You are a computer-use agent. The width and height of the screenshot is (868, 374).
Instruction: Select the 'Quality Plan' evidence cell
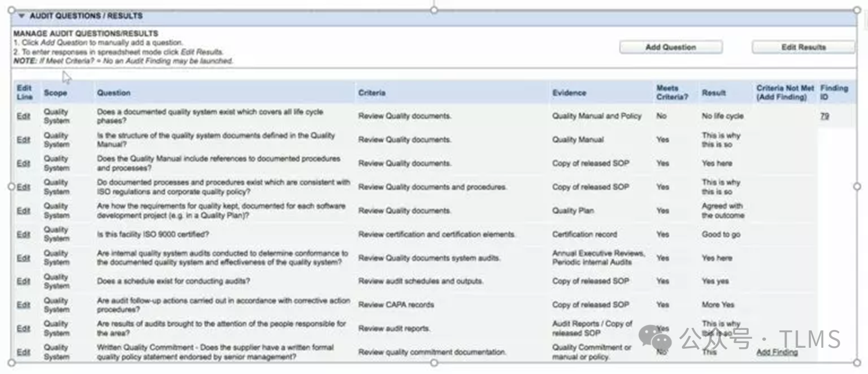coord(573,211)
